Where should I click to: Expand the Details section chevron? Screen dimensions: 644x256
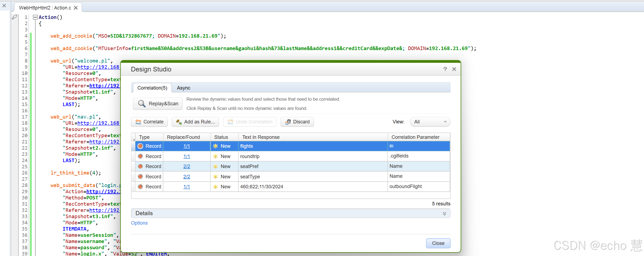tap(444, 214)
